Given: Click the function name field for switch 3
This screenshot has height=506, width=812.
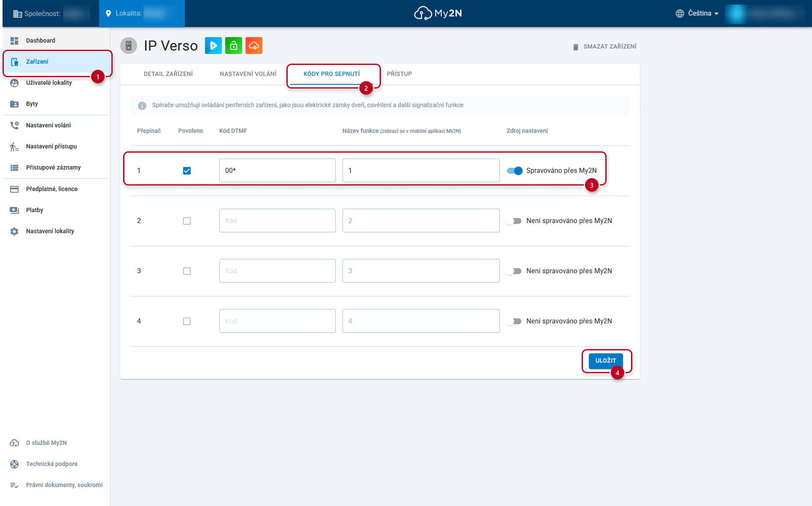Looking at the screenshot, I should pyautogui.click(x=421, y=271).
